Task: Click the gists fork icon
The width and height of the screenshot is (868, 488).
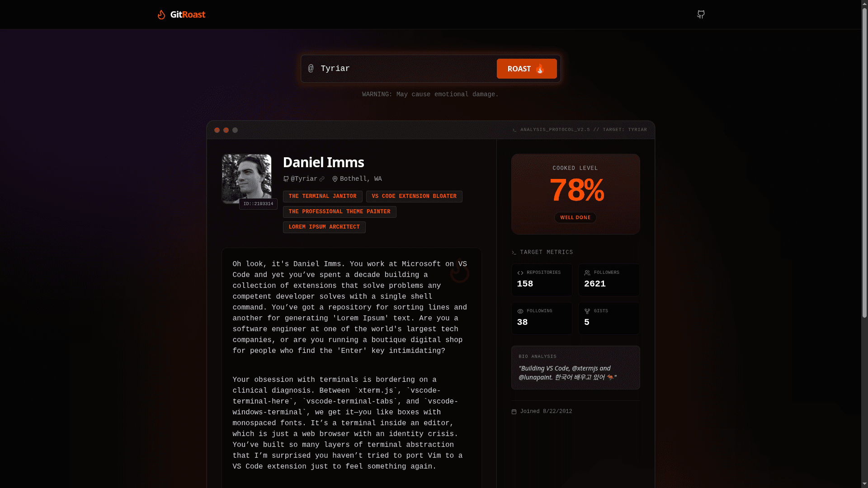Action: (587, 311)
